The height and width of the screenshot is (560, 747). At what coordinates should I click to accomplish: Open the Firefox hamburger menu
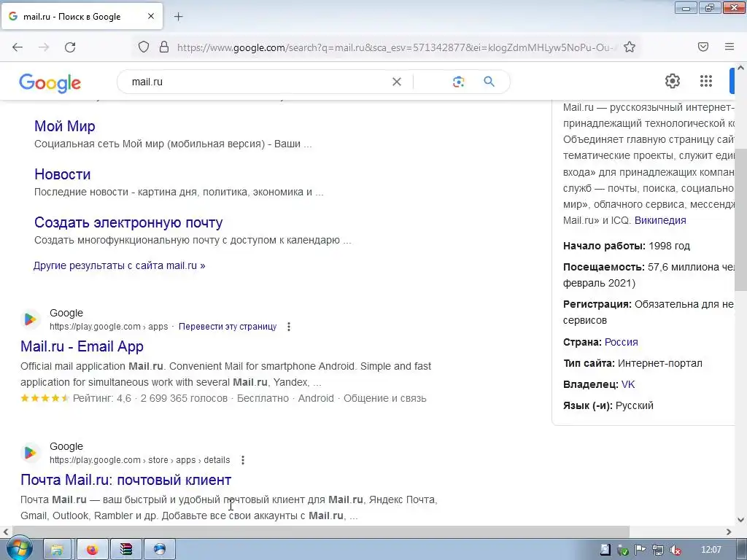click(x=729, y=47)
